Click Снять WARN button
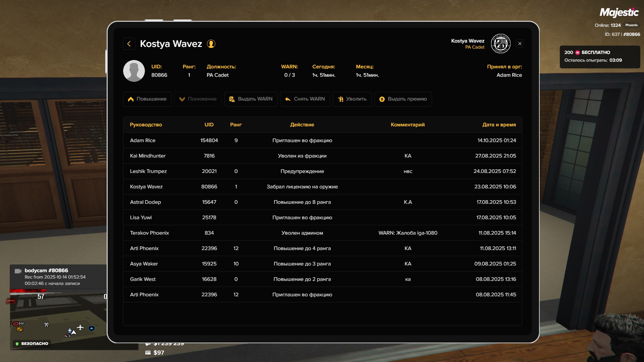Viewport: 644px width, 362px height. point(305,99)
